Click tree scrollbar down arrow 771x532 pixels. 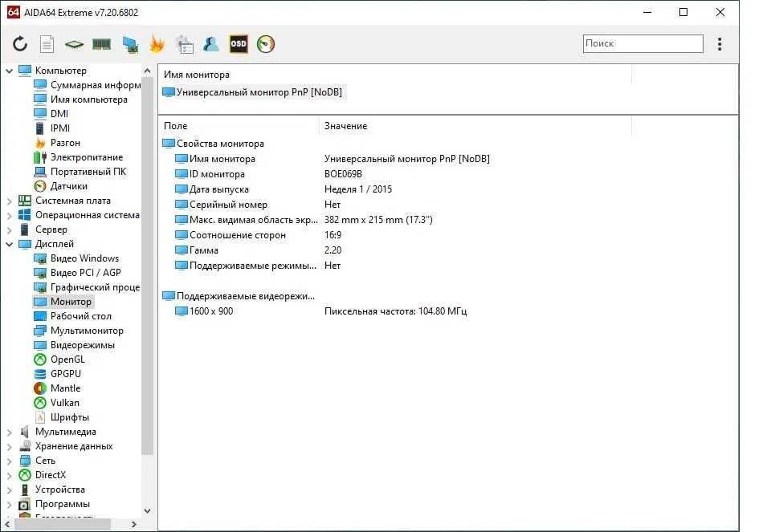pos(147,511)
